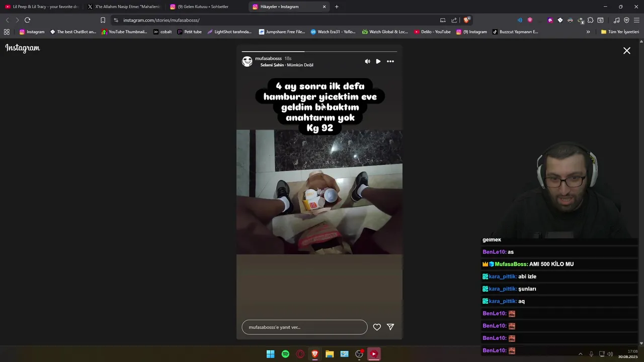Screen dimensions: 644x362
Task: Click the MufasaBoss chat message
Action: pos(528,264)
